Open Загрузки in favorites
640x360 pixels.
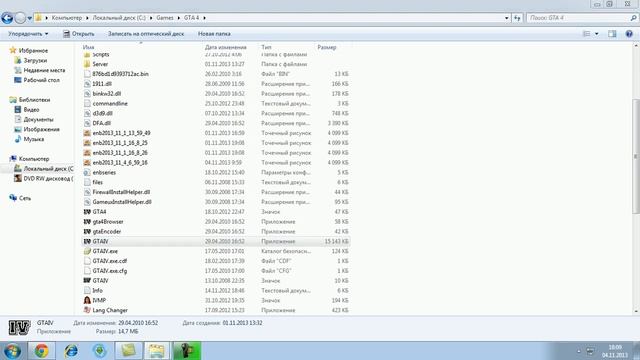pyautogui.click(x=35, y=60)
